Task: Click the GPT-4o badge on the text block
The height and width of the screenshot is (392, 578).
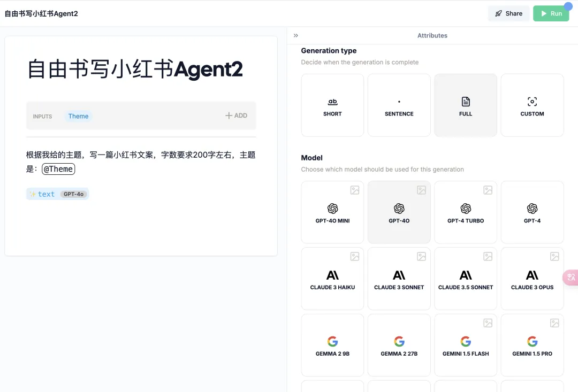Action: (x=74, y=194)
